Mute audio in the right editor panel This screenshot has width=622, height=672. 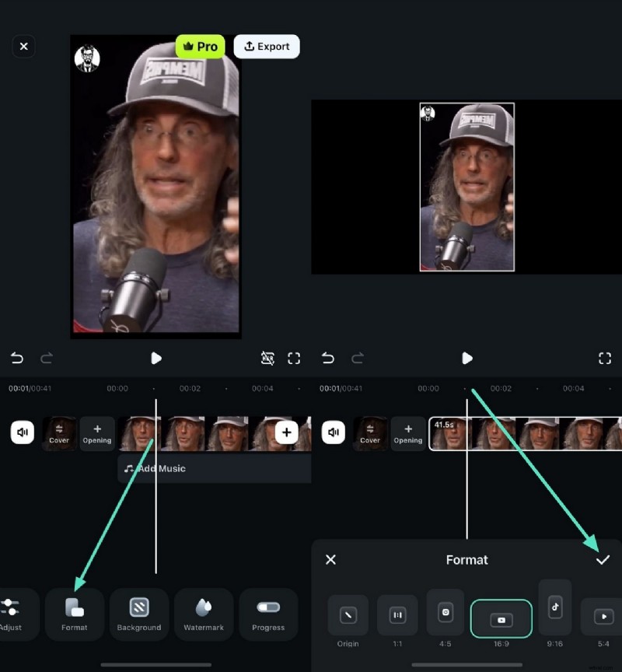(x=333, y=432)
